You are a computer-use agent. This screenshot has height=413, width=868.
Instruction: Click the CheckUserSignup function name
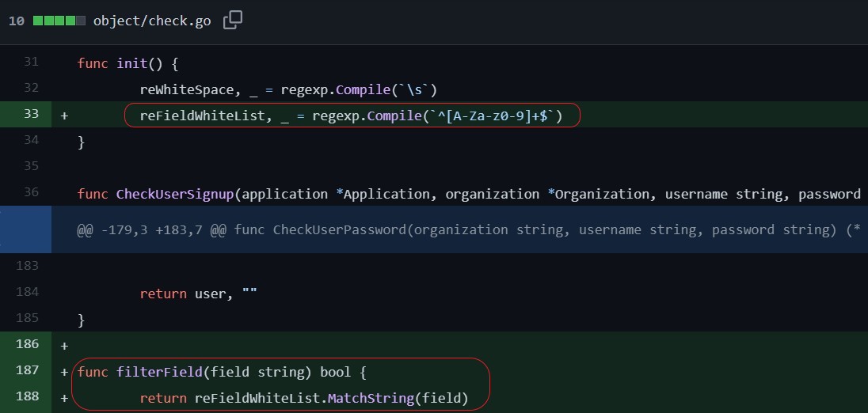(x=175, y=194)
